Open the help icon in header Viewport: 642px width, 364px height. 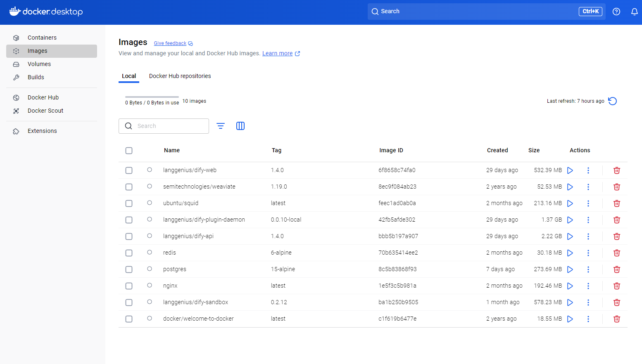pyautogui.click(x=616, y=12)
